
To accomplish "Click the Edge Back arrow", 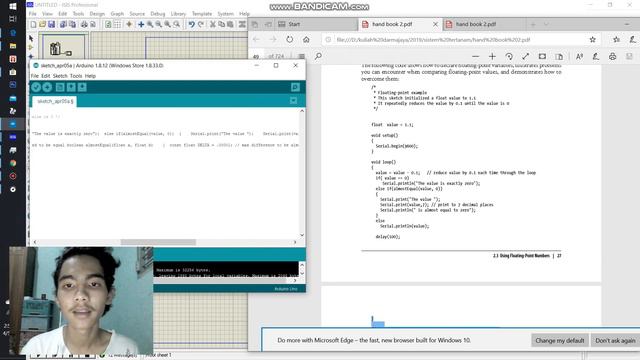I will (x=256, y=40).
